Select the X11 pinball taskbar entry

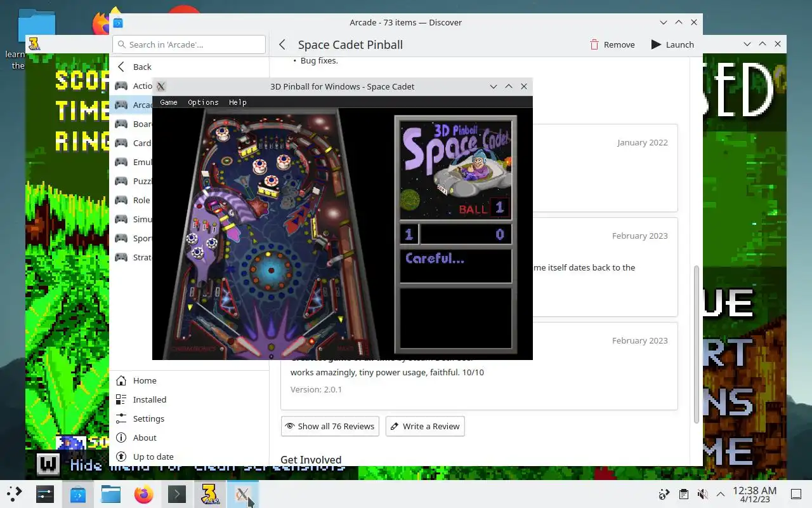(x=243, y=494)
